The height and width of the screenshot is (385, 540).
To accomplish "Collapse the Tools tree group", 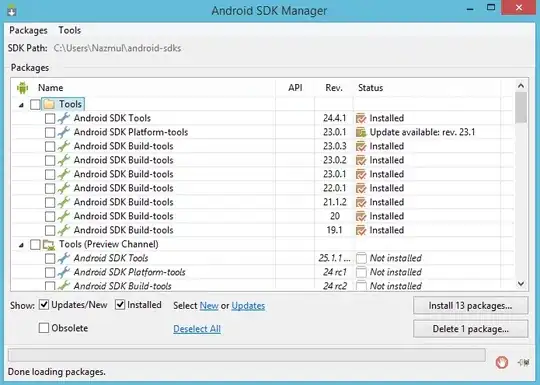I will coord(21,105).
